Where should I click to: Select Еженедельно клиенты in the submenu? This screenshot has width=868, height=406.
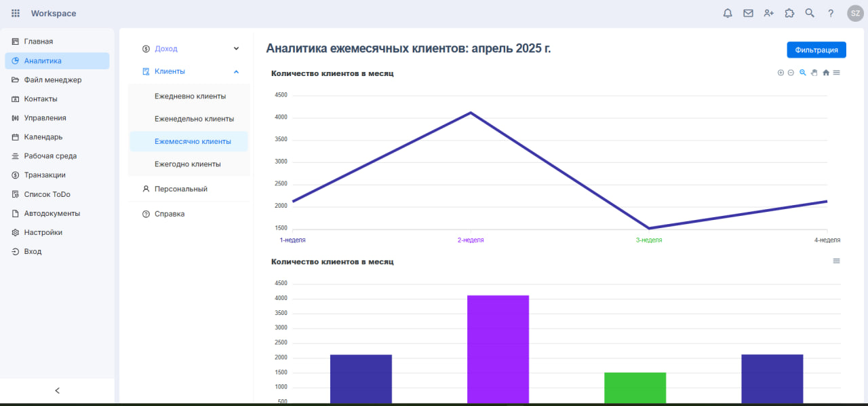coord(194,119)
